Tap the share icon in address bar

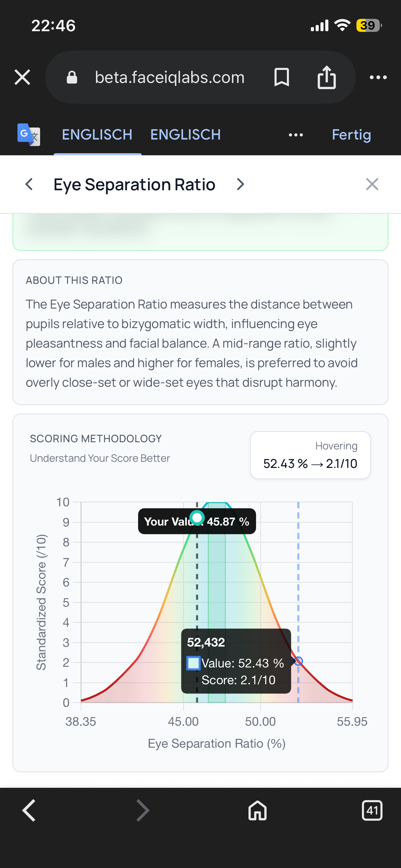click(327, 77)
